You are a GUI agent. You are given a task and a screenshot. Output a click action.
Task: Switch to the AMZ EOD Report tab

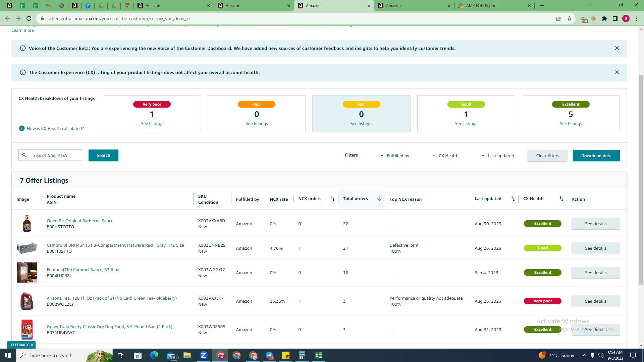[494, 6]
